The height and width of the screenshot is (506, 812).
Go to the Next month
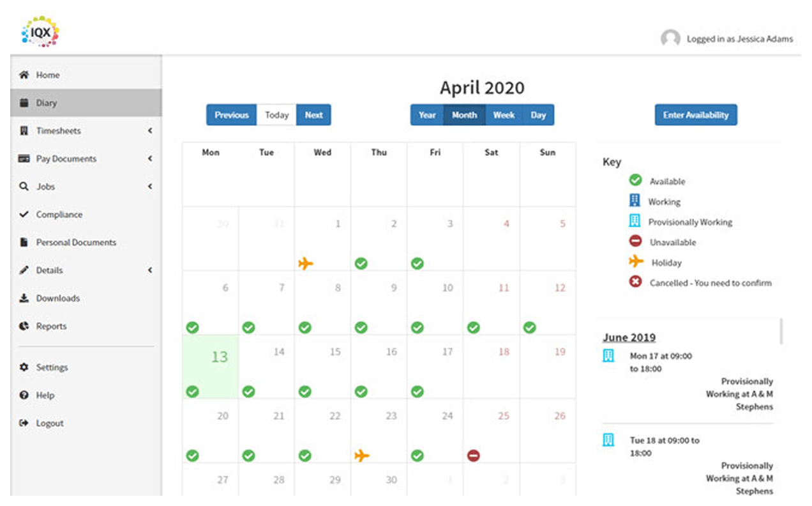[313, 115]
